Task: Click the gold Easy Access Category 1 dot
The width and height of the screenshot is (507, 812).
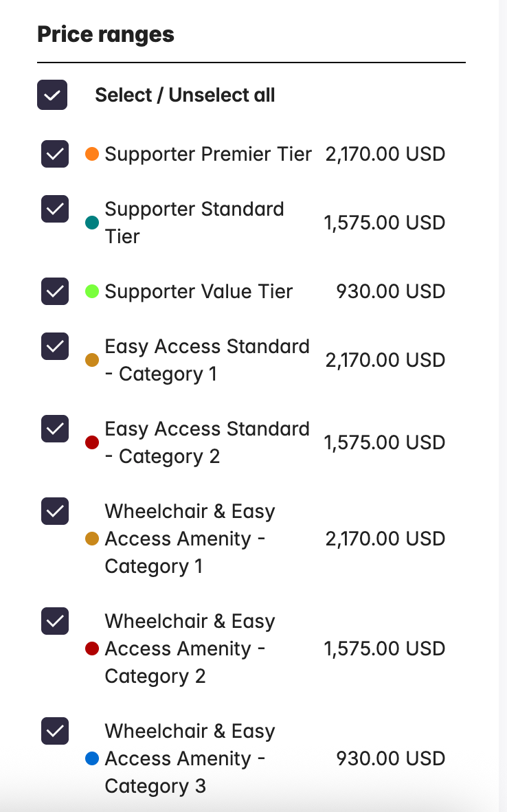Action: point(92,360)
